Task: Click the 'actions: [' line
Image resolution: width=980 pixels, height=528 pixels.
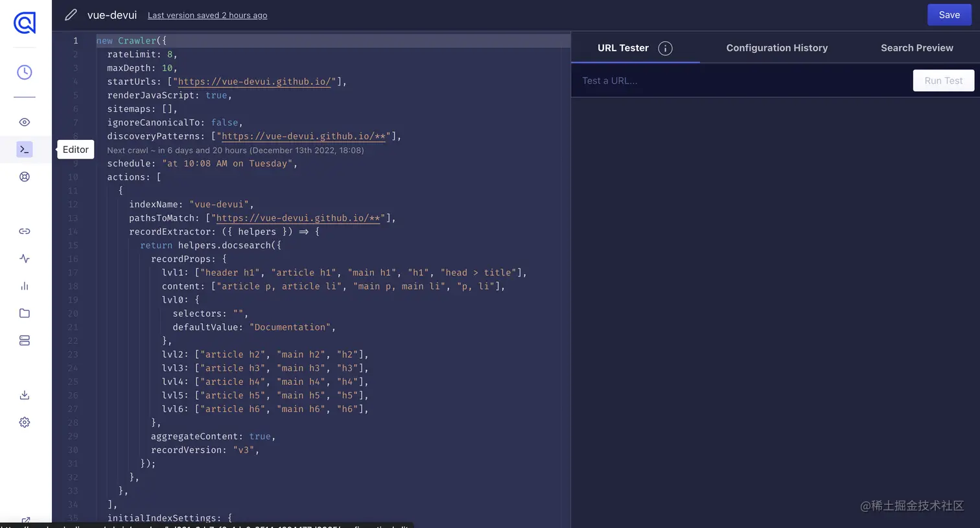Action: (x=134, y=177)
